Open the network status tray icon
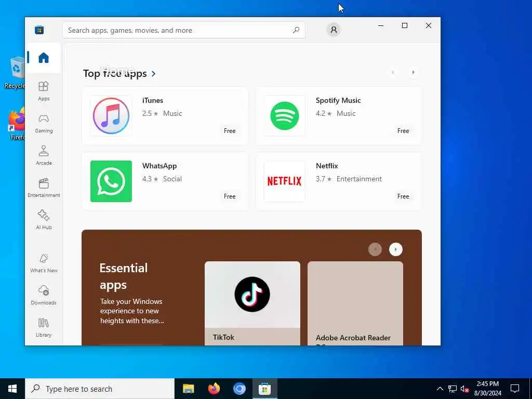This screenshot has height=399, width=532. 453,389
